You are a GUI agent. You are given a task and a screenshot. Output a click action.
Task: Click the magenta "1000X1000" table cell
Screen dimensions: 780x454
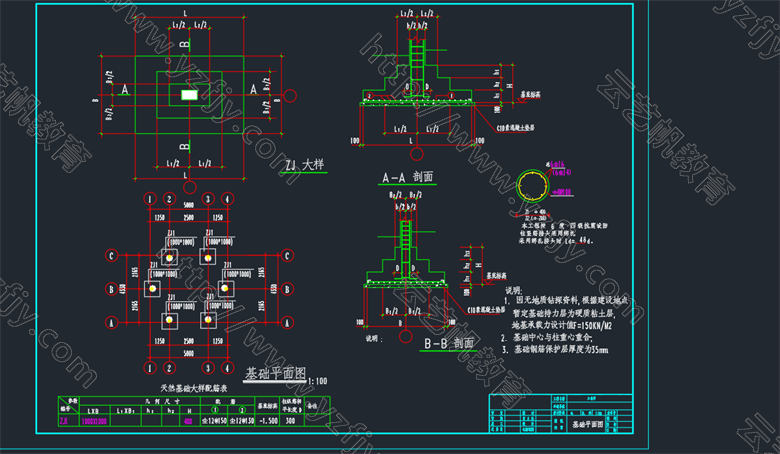[94, 421]
